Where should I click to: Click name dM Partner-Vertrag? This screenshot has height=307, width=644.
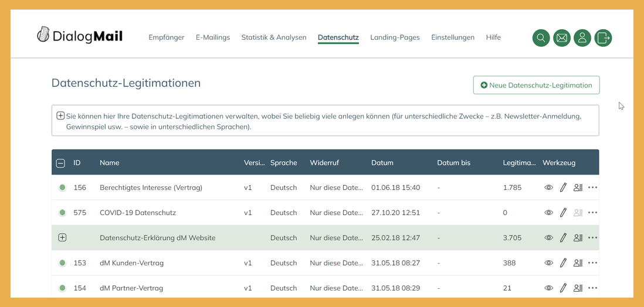click(x=131, y=288)
